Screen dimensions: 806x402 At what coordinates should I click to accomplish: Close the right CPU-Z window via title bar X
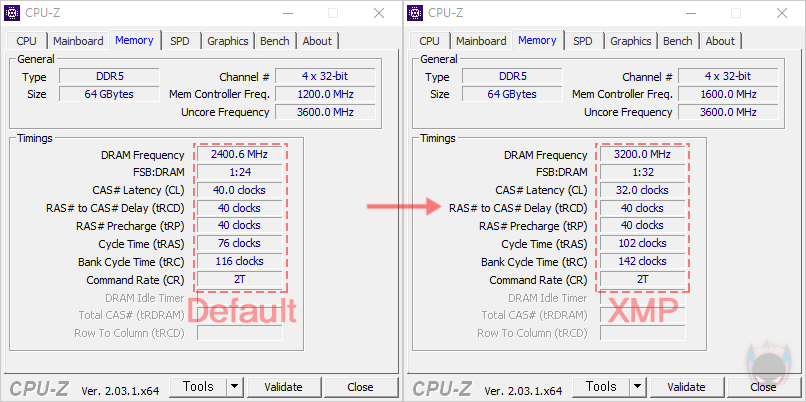[782, 13]
